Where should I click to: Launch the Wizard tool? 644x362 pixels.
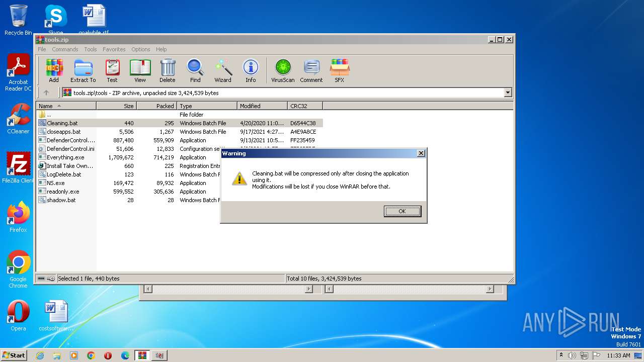pyautogui.click(x=223, y=71)
